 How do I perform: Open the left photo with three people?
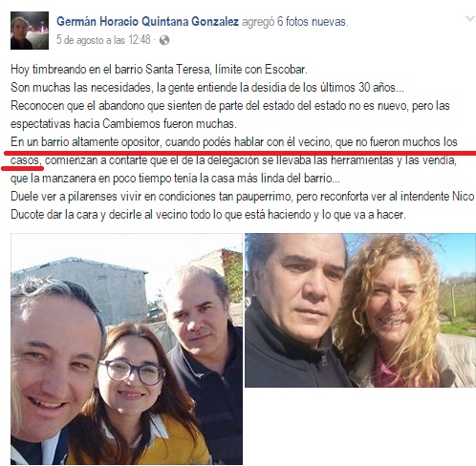tap(126, 349)
